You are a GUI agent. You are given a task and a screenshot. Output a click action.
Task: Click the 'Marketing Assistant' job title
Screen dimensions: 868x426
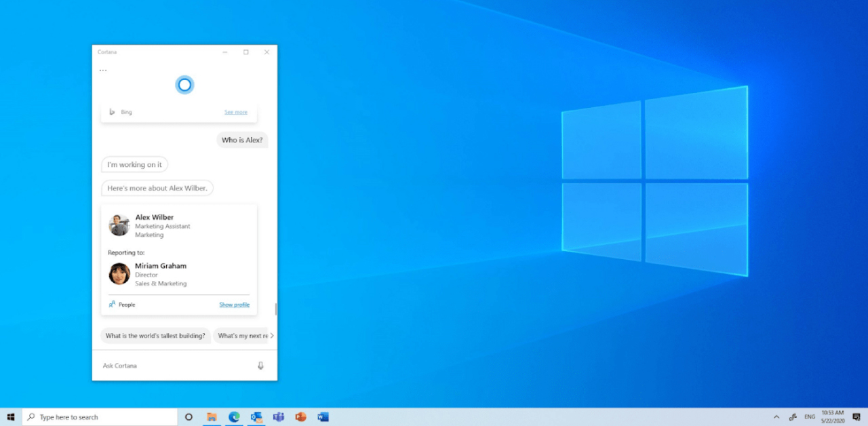coord(163,226)
